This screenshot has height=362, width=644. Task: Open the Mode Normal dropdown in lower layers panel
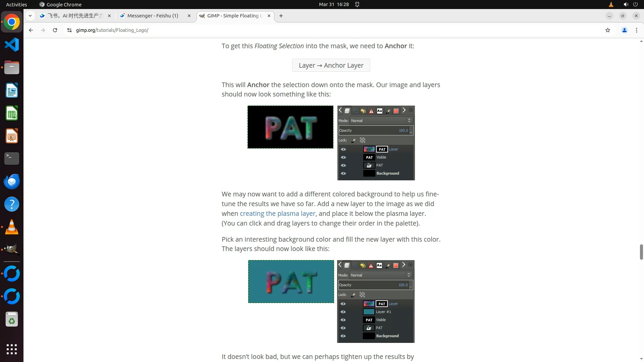(380, 275)
